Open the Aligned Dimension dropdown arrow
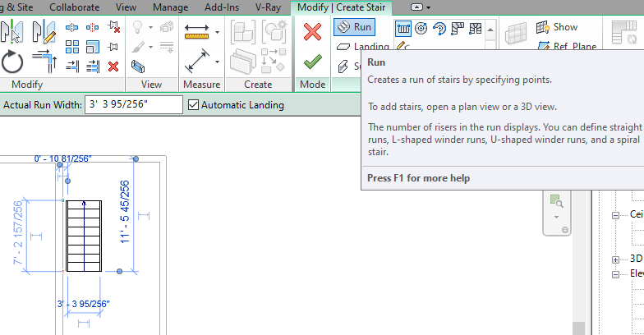 (x=217, y=62)
